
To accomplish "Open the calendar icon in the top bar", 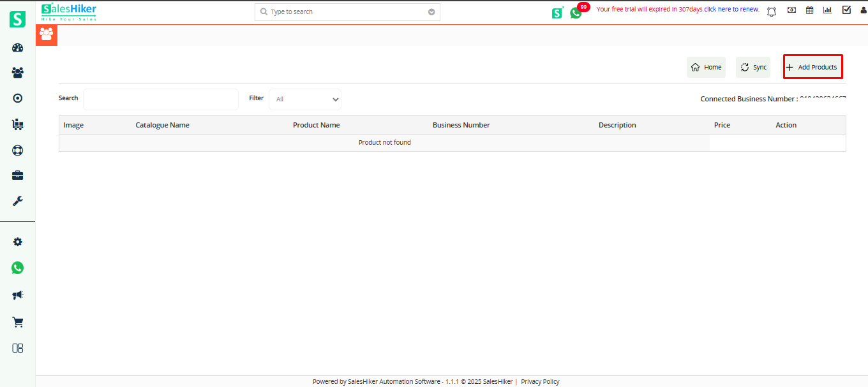I will coord(809,10).
